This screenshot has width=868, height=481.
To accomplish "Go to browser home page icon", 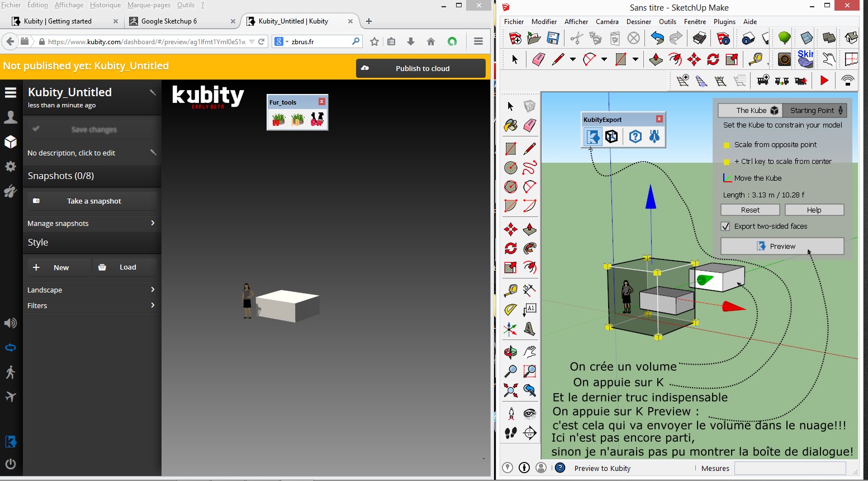I will (431, 41).
